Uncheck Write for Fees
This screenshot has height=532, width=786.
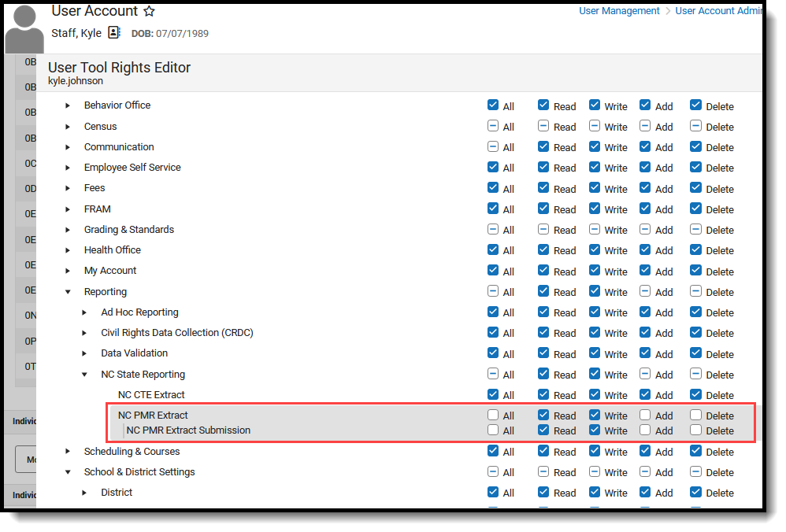click(595, 188)
